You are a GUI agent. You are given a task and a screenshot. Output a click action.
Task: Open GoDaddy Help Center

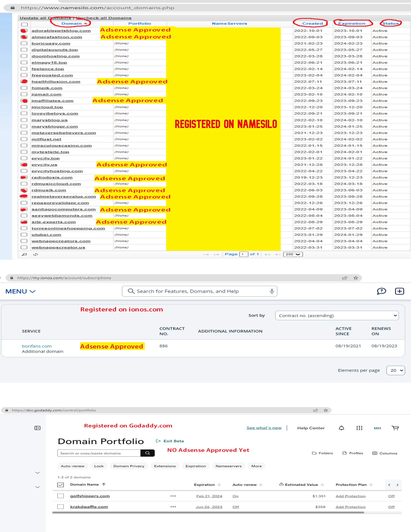click(311, 428)
